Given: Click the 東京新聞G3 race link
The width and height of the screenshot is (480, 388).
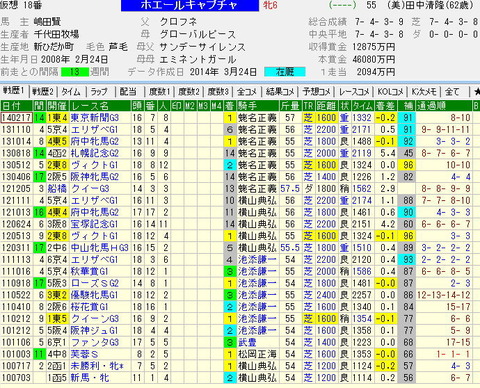Looking at the screenshot, I should click(x=95, y=118).
